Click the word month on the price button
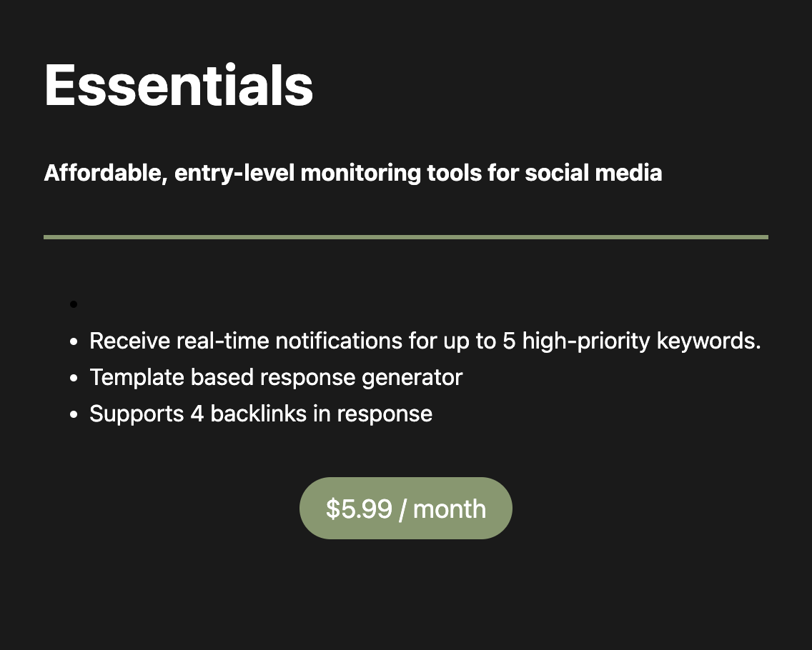This screenshot has width=812, height=650. [x=450, y=509]
